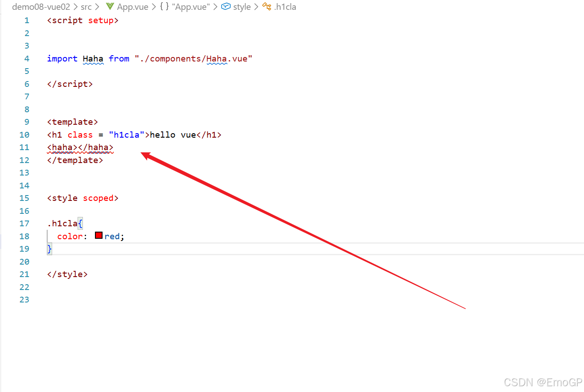Click the closing </script> tag
This screenshot has width=584, height=392.
click(70, 84)
